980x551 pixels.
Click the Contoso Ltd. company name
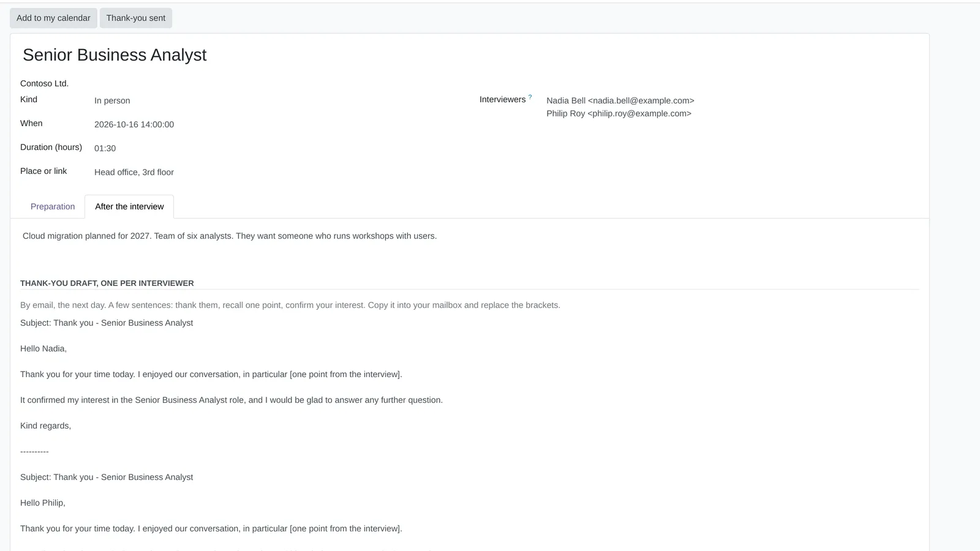[44, 83]
